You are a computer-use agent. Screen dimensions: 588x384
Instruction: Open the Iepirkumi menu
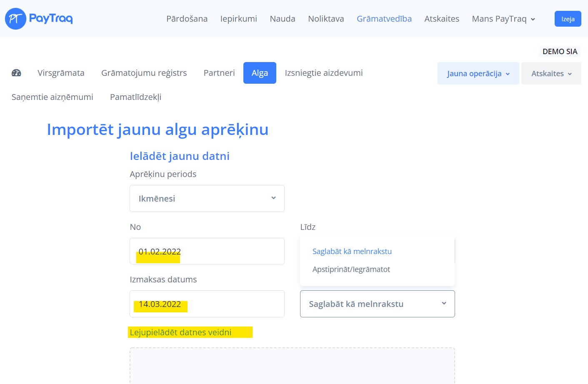[238, 19]
